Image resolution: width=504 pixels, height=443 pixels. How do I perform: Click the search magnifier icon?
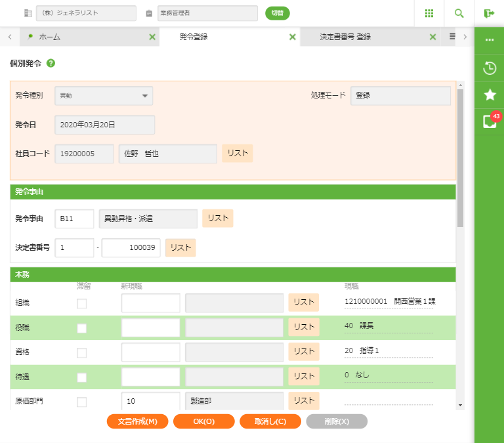[459, 13]
